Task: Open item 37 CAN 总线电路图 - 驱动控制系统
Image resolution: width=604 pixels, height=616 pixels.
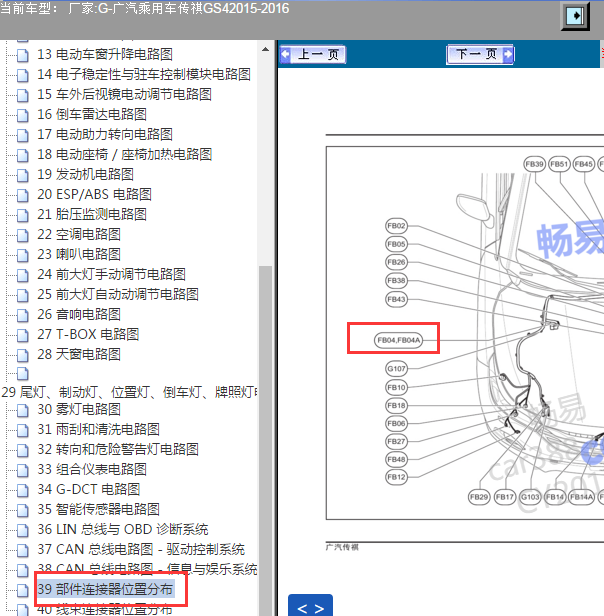Action: click(141, 550)
